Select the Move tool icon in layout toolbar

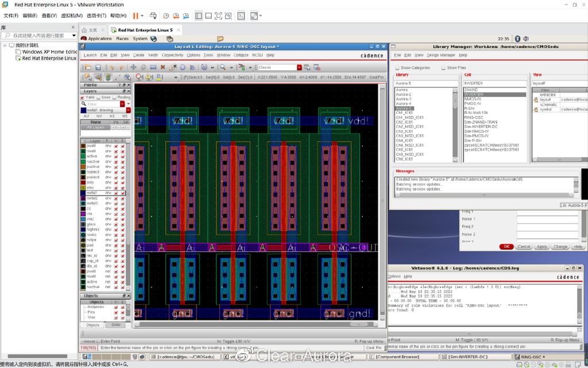click(x=133, y=68)
